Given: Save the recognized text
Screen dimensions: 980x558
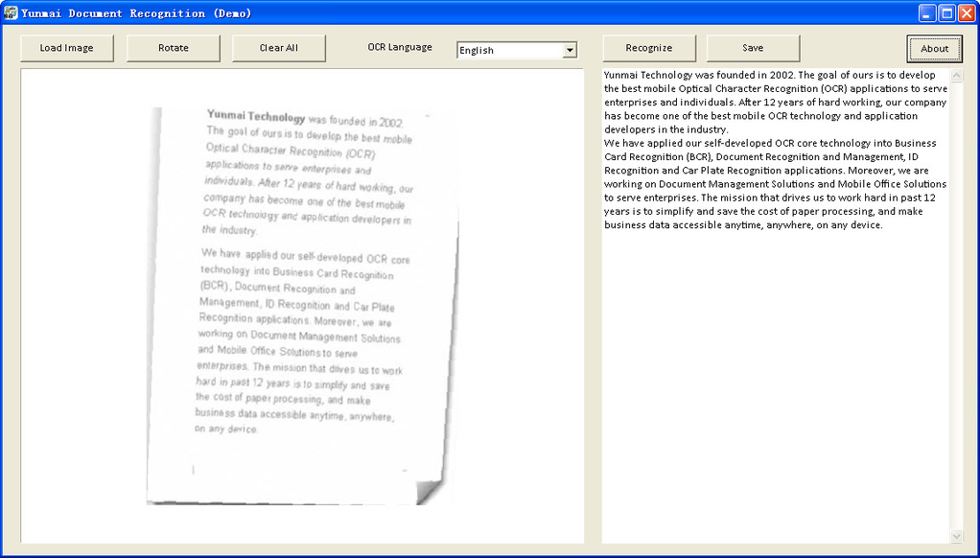Looking at the screenshot, I should click(753, 48).
